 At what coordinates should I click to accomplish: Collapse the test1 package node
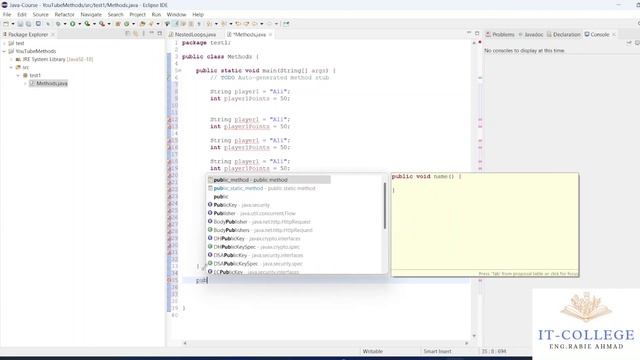[18, 76]
